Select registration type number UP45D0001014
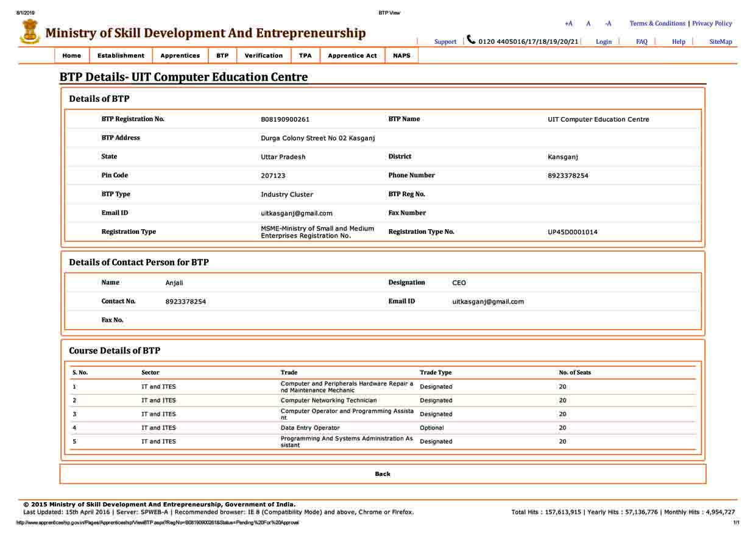This screenshot has width=756, height=535. (573, 232)
